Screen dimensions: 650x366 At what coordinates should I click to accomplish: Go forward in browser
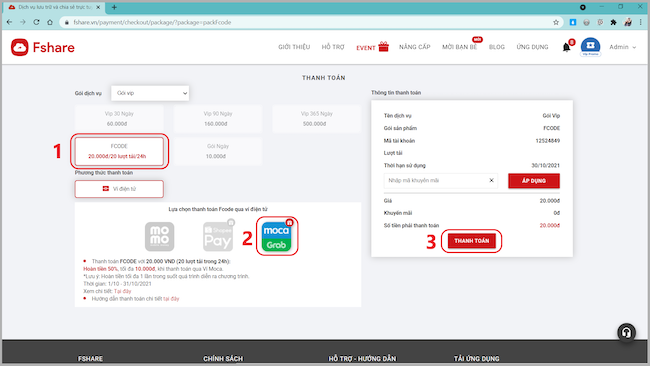click(x=23, y=22)
